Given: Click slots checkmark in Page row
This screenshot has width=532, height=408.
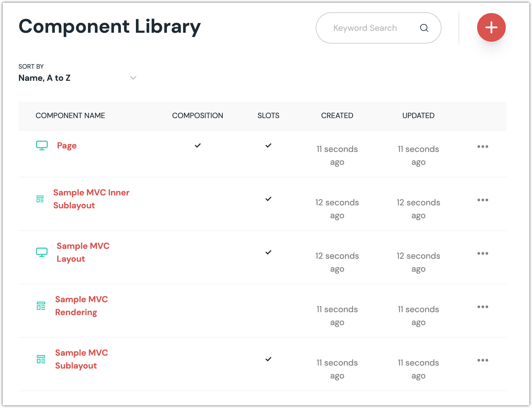Looking at the screenshot, I should pos(268,145).
